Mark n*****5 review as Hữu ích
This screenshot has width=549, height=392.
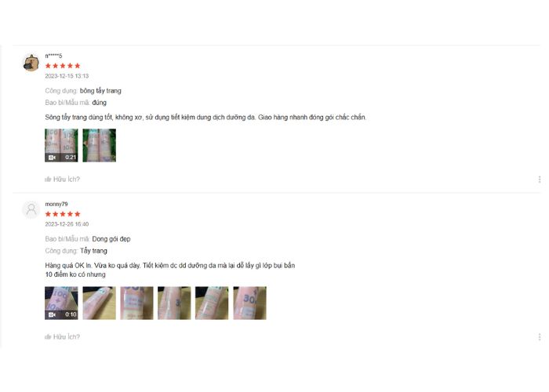pyautogui.click(x=62, y=180)
